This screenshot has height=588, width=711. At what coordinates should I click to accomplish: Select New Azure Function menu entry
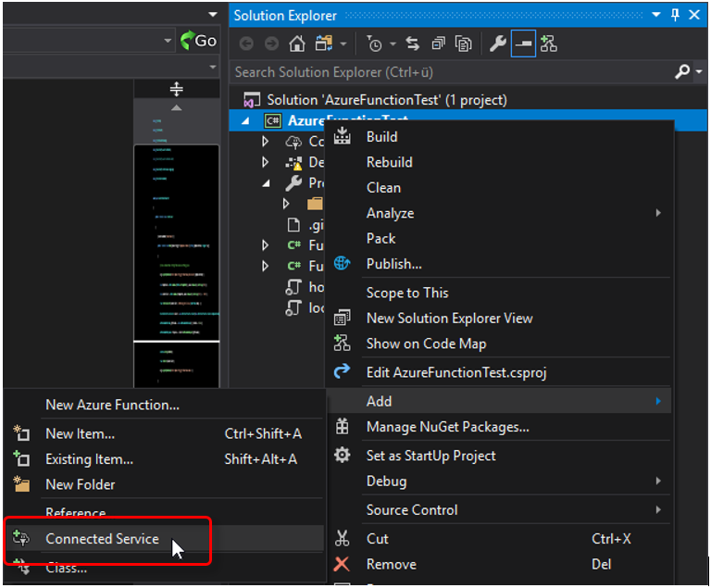pyautogui.click(x=112, y=405)
